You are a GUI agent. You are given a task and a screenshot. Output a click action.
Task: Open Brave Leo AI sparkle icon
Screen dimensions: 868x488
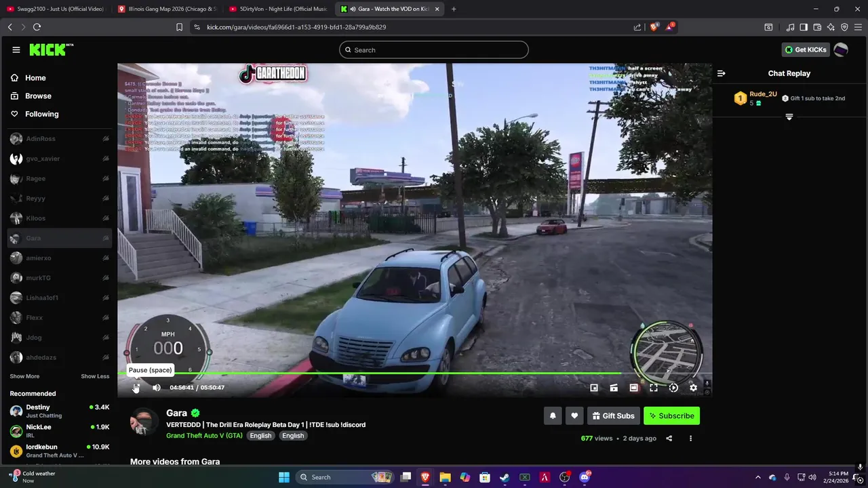point(831,27)
